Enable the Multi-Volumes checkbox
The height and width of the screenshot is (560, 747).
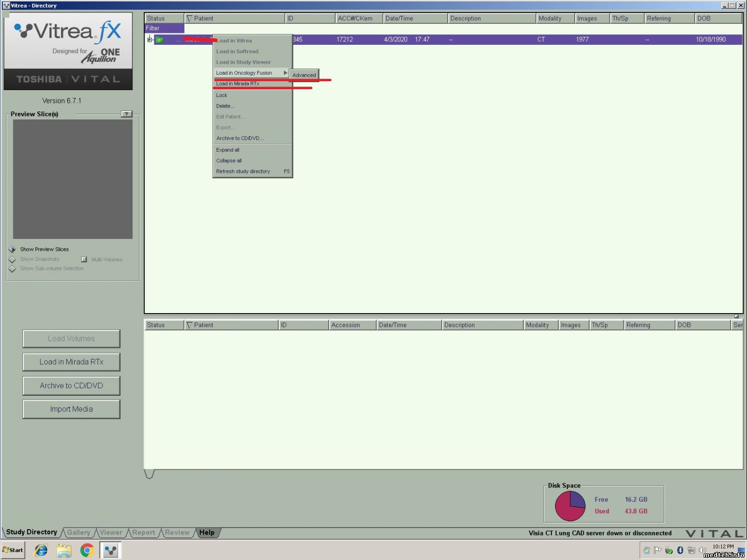84,259
